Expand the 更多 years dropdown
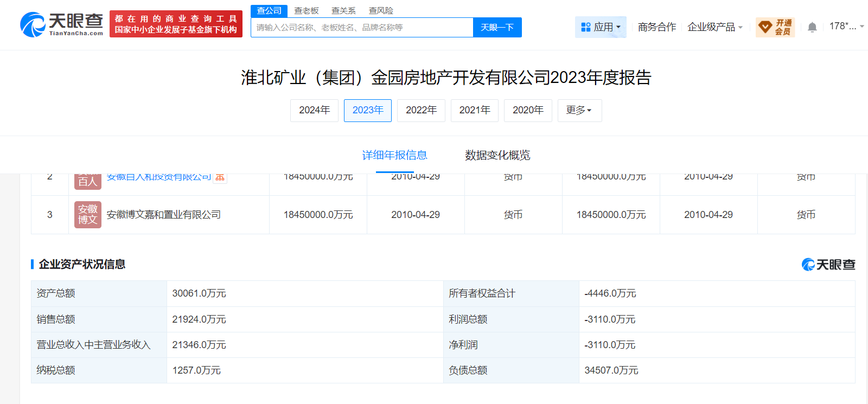 click(x=579, y=111)
